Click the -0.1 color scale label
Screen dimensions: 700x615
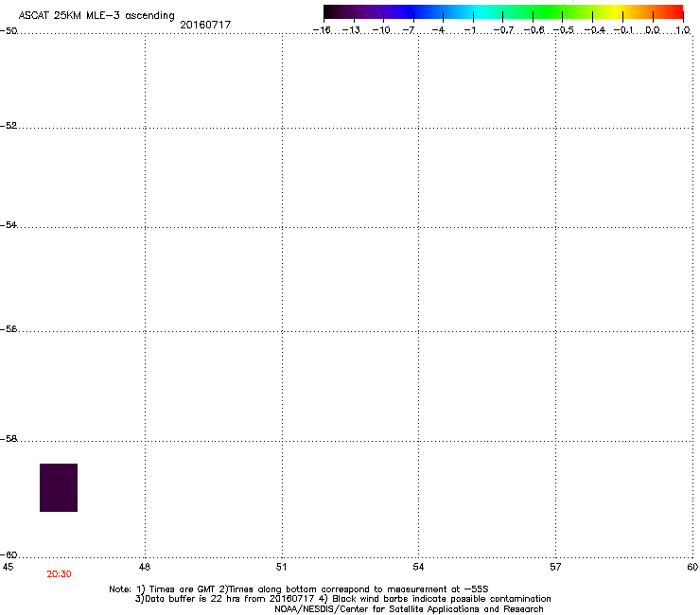point(623,30)
